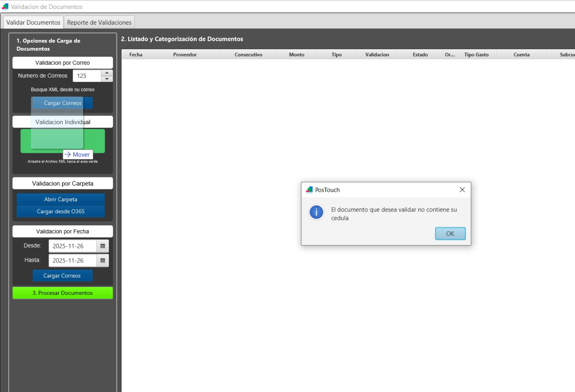Click the Monto column header
Image resolution: width=575 pixels, height=392 pixels.
click(296, 55)
